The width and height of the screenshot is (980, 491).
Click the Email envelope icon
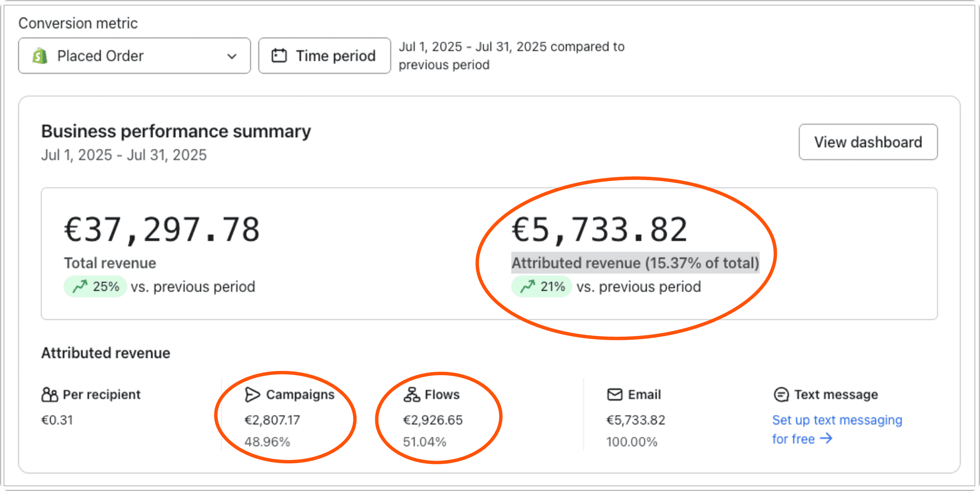[x=614, y=395]
